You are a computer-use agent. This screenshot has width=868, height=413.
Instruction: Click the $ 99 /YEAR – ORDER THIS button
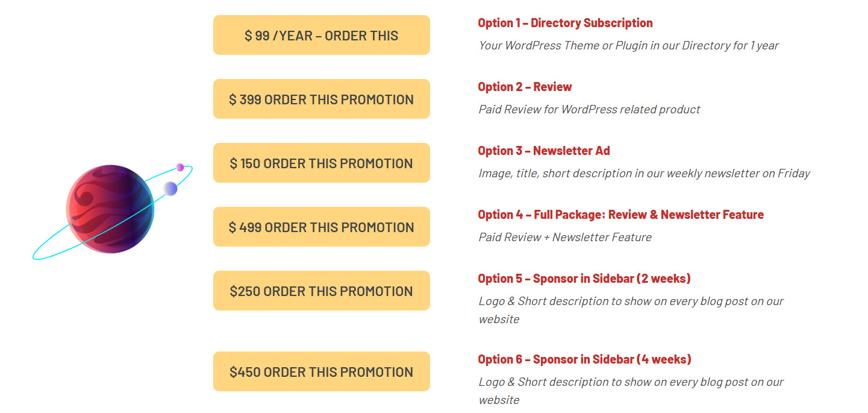click(321, 35)
